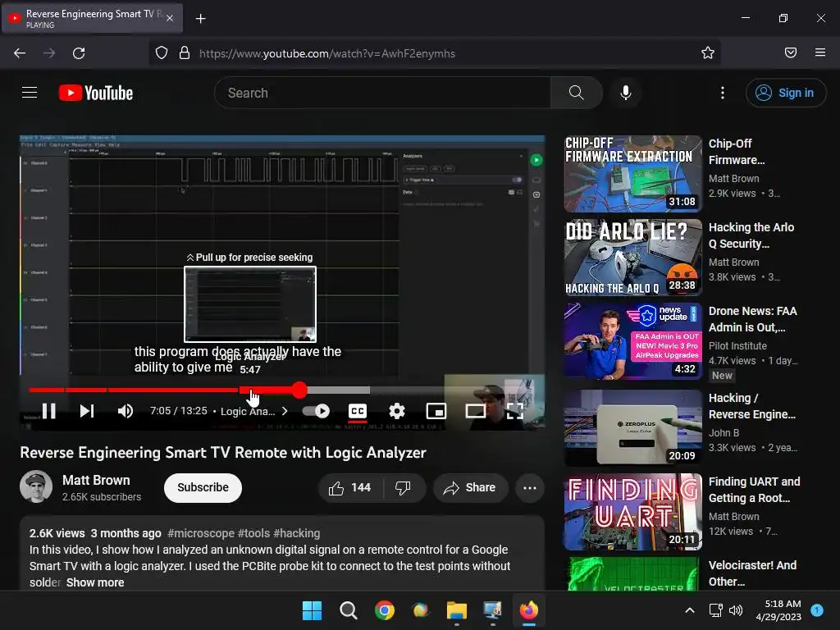Mute the video volume
Viewport: 840px width, 630px height.
pyautogui.click(x=126, y=411)
